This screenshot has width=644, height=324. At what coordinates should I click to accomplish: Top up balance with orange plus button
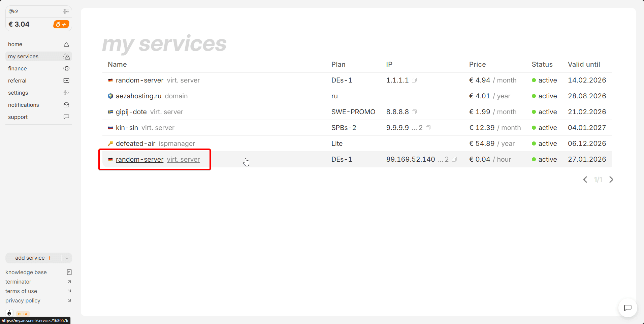tap(61, 24)
